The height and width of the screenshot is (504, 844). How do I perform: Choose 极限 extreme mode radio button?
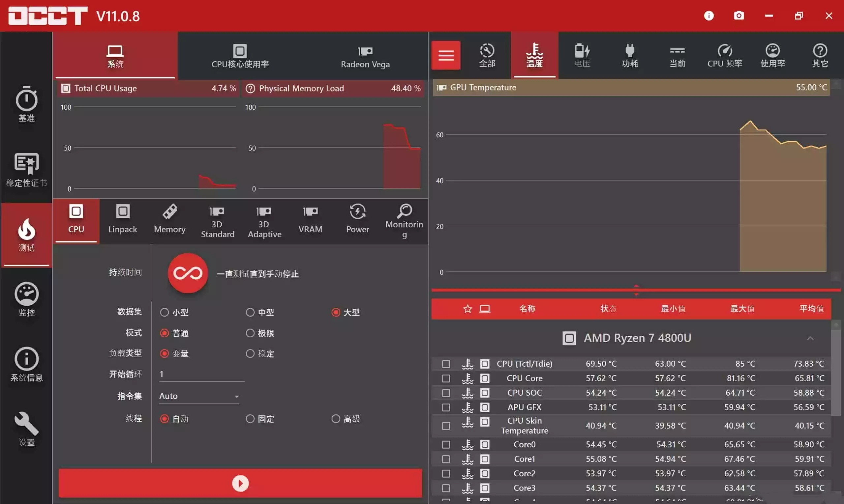[x=250, y=333]
